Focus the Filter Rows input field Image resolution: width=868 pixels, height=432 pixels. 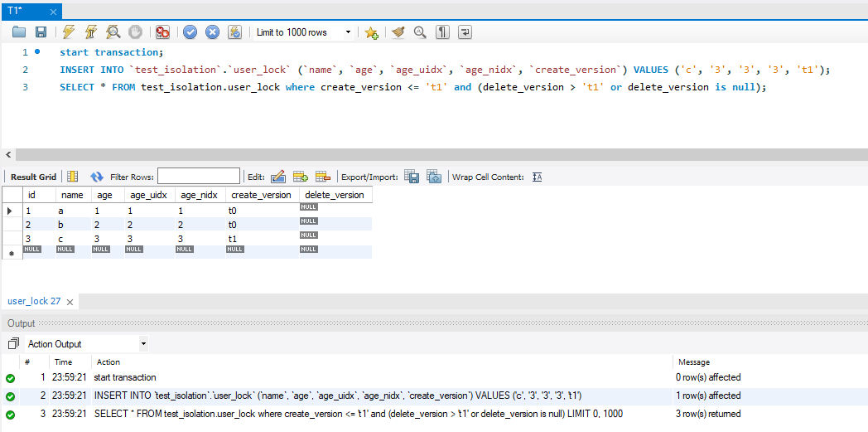[x=199, y=176]
